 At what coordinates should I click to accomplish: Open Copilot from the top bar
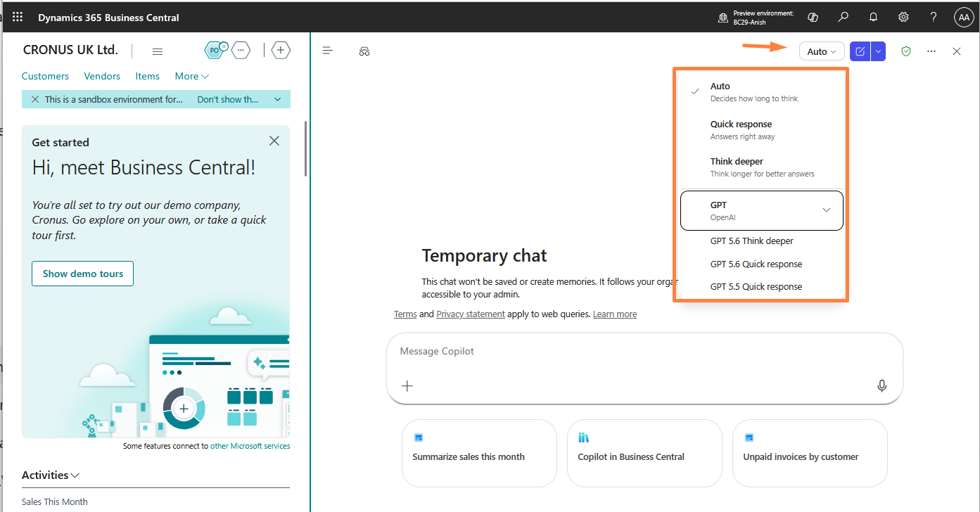click(813, 18)
